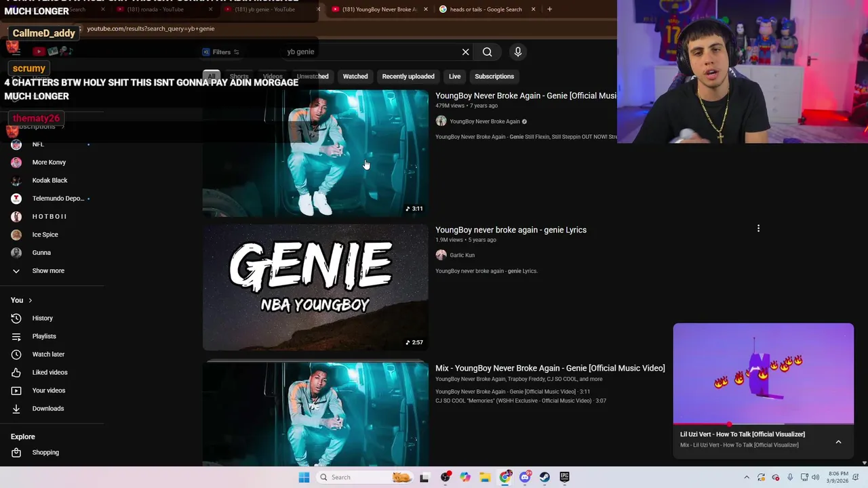This screenshot has width=868, height=488.
Task: Open a new browser tab with plus
Action: (x=549, y=9)
